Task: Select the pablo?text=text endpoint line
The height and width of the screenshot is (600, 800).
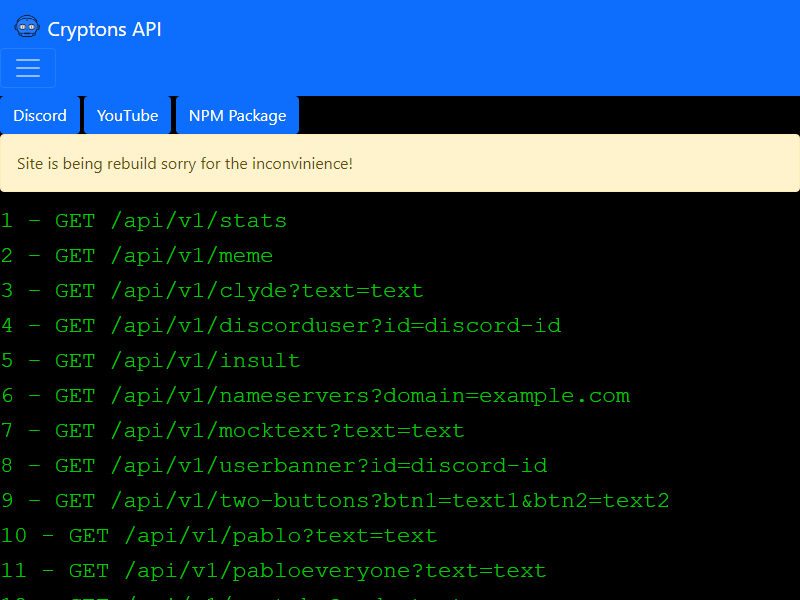Action: [219, 536]
